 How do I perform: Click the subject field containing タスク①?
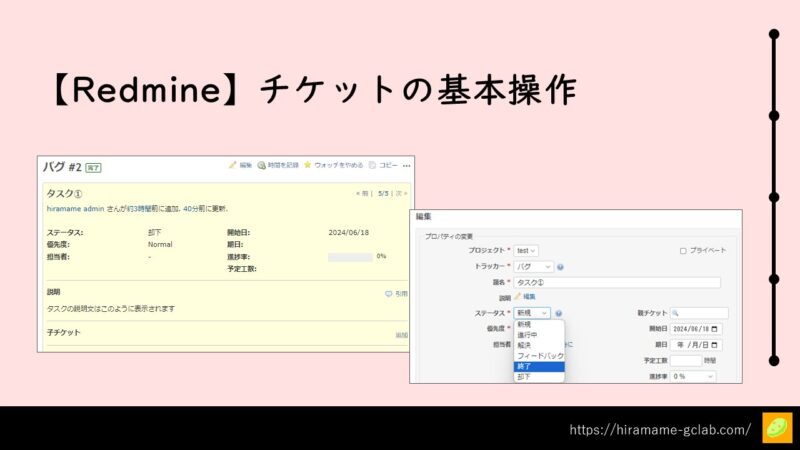(617, 283)
